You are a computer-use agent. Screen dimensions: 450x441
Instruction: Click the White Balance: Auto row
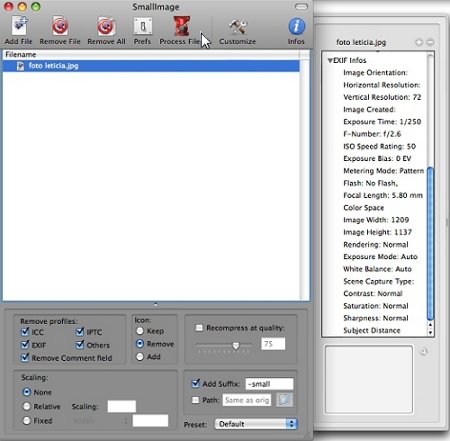[x=377, y=269]
